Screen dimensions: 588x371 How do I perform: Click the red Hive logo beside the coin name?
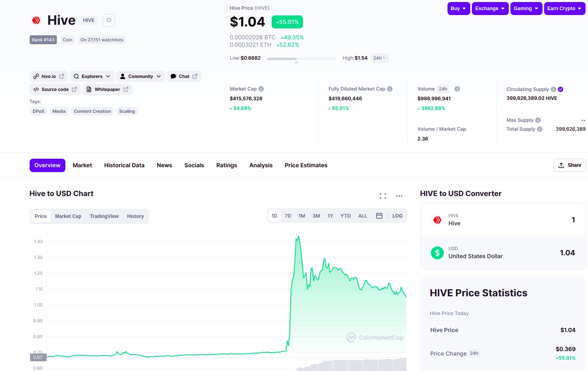coord(36,20)
